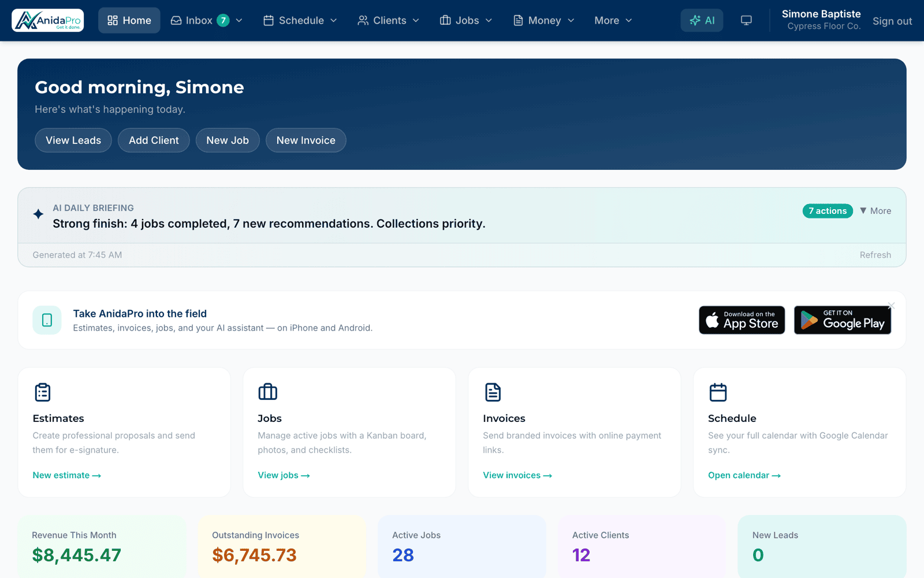This screenshot has height=578, width=924.
Task: Open the 7 actions badge
Action: (x=828, y=211)
